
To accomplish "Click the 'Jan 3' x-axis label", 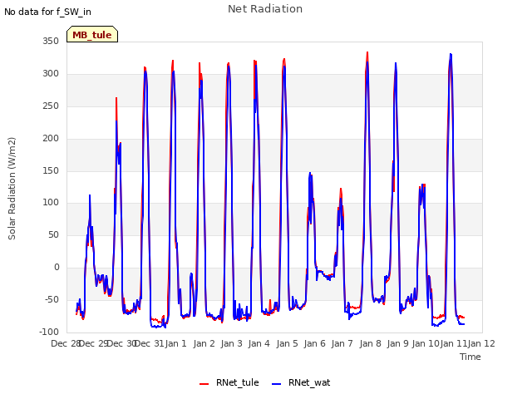I will pos(232,343).
